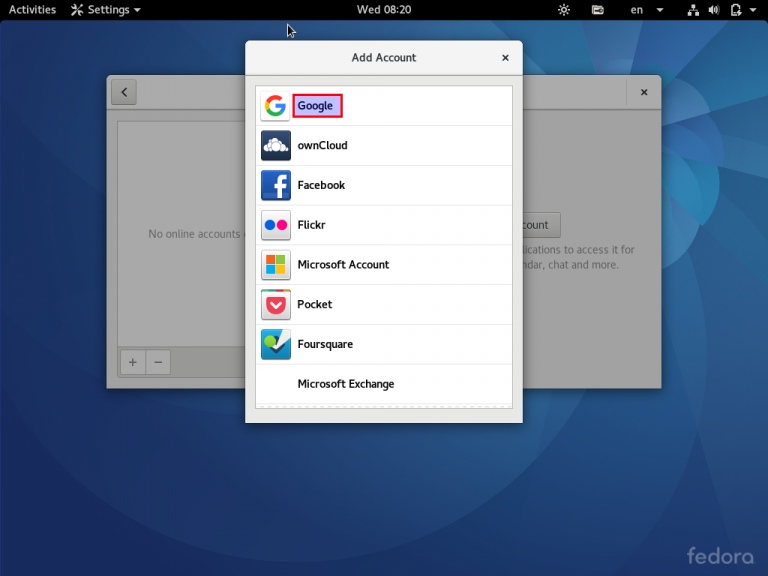Click the Pocket icon

[275, 304]
